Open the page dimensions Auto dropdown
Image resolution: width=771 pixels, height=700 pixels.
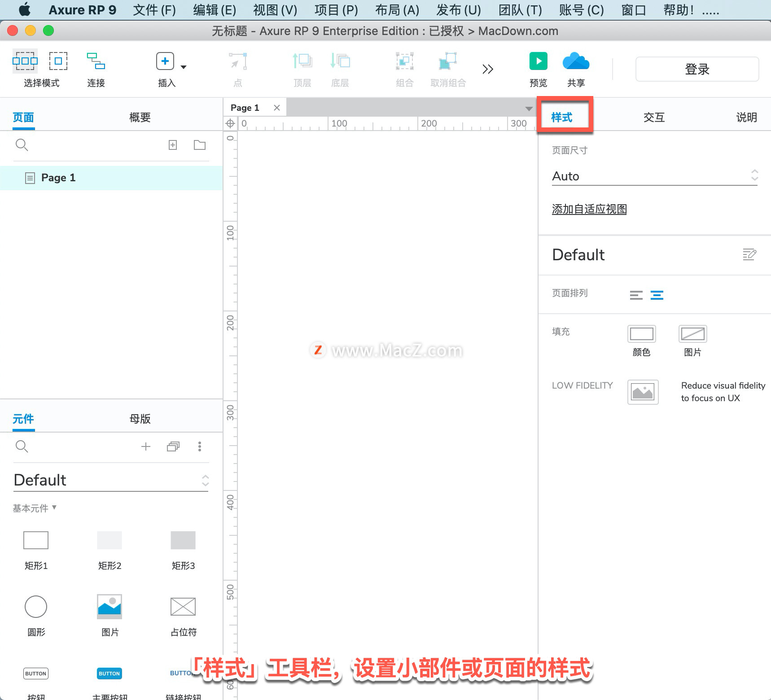655,176
